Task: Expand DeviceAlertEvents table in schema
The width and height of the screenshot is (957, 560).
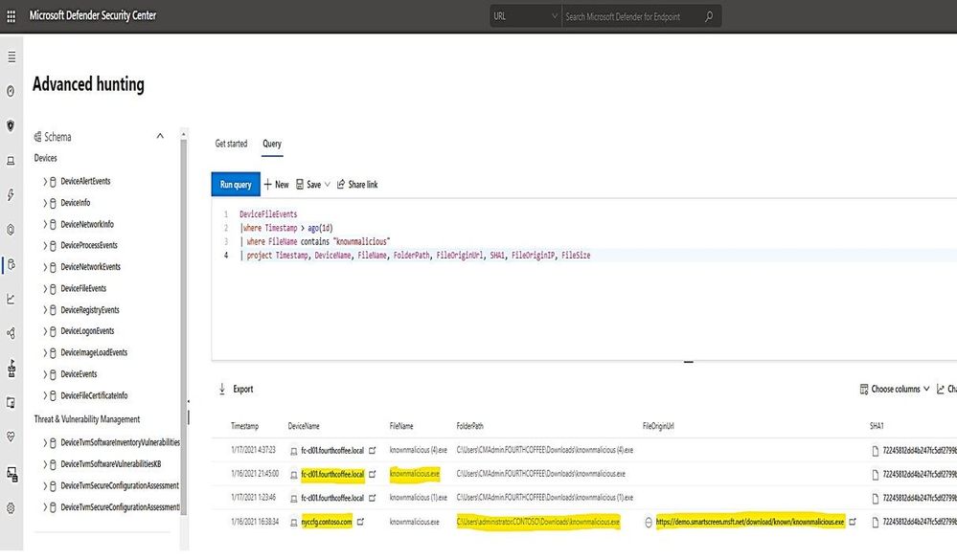Action: pyautogui.click(x=45, y=181)
